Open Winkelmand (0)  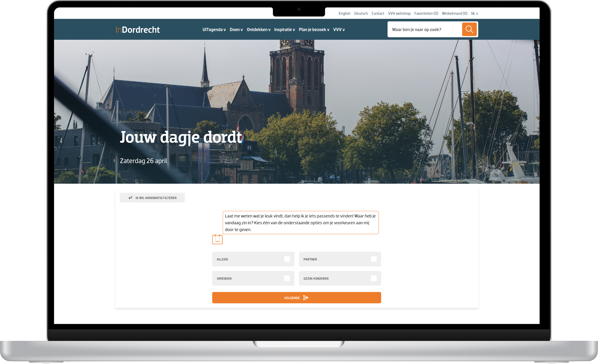pos(454,13)
